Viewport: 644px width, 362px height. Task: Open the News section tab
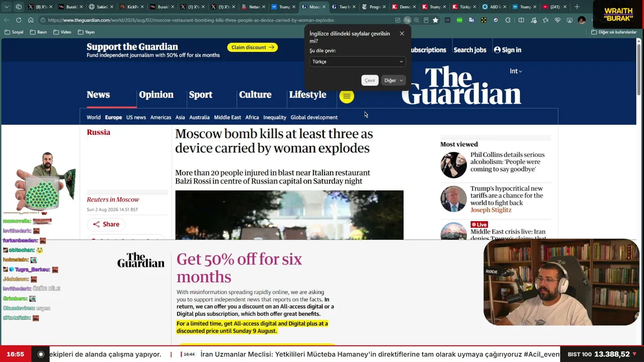pyautogui.click(x=98, y=95)
